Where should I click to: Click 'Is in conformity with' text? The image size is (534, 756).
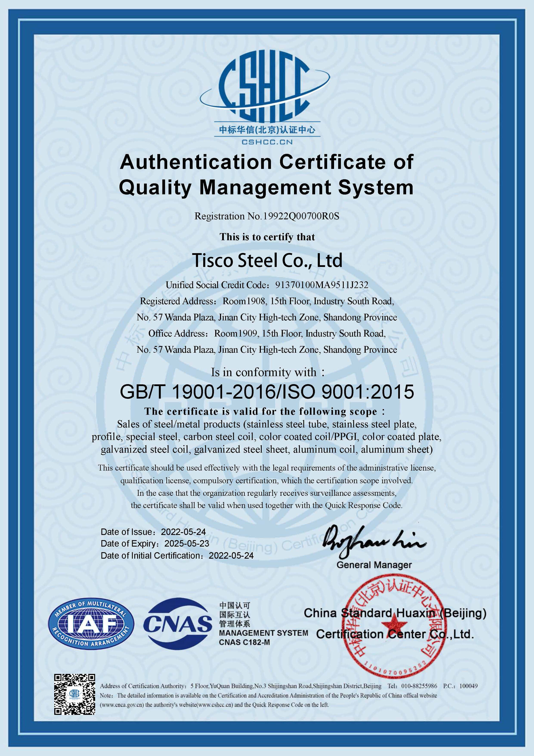click(x=268, y=372)
